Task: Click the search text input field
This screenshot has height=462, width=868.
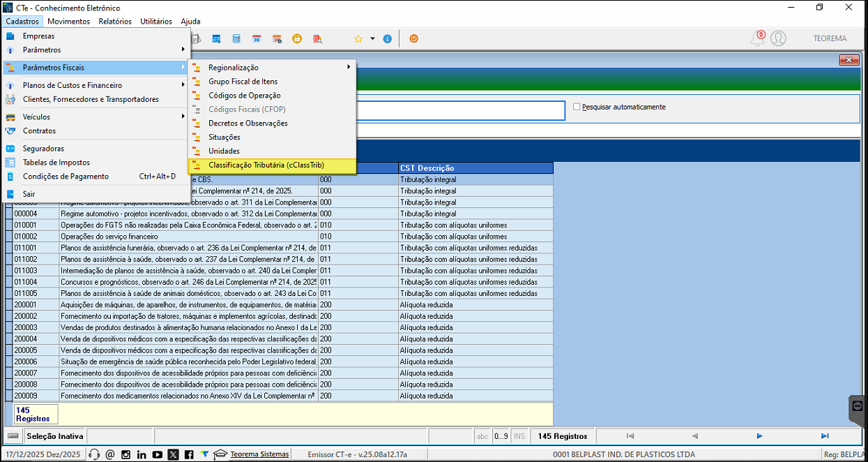Action: coord(460,110)
